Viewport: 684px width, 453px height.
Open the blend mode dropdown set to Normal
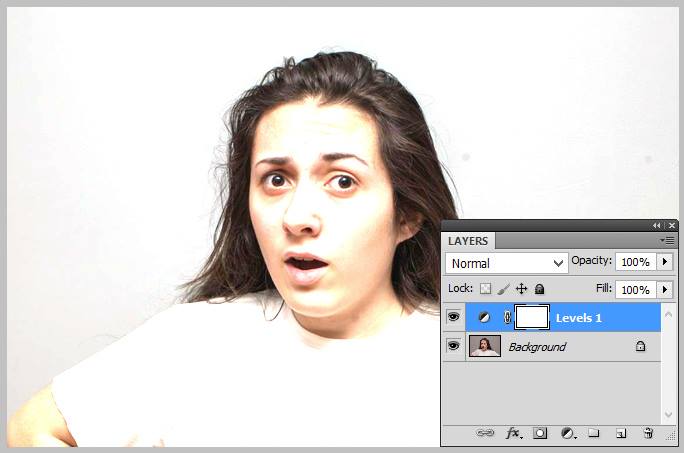(507, 263)
